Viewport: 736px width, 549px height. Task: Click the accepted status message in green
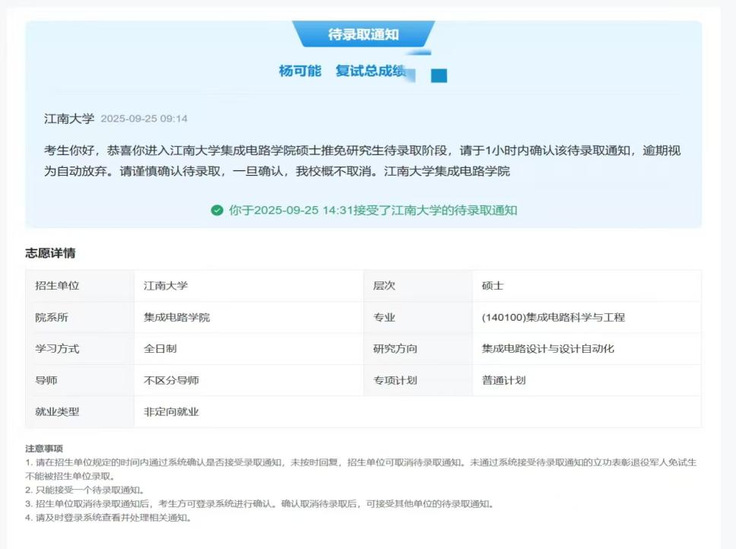(x=373, y=211)
